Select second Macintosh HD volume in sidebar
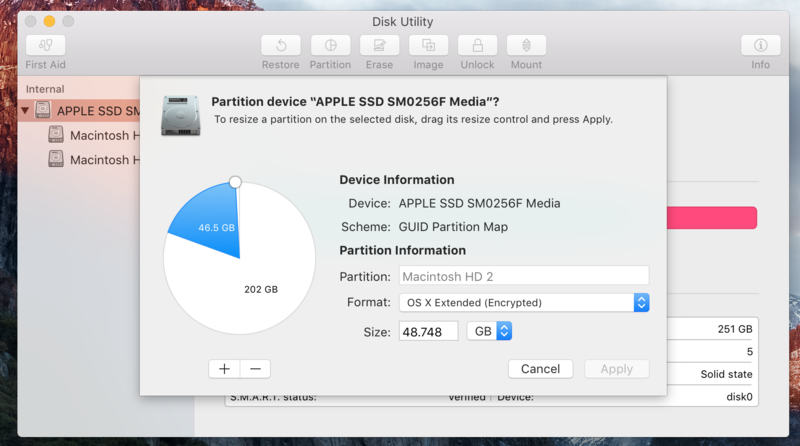The width and height of the screenshot is (800, 446). coord(93,160)
